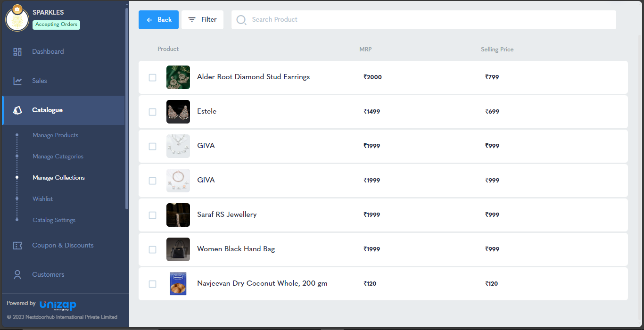This screenshot has height=330, width=644.
Task: Open Manage Products submenu
Action: 55,135
